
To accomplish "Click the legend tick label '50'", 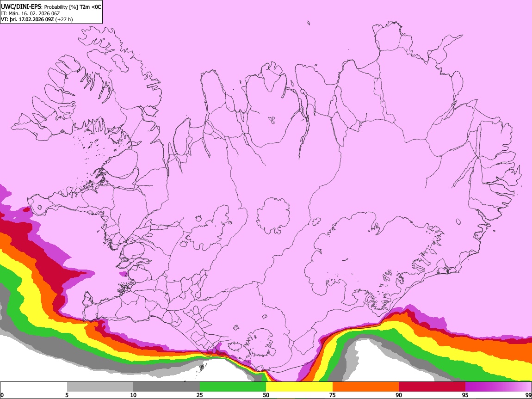I will [266, 395].
